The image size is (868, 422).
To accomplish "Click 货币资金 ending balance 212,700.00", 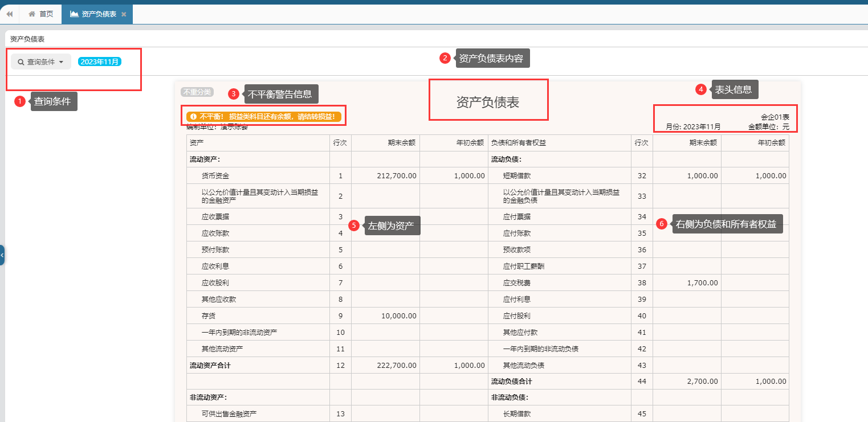I will tap(397, 176).
